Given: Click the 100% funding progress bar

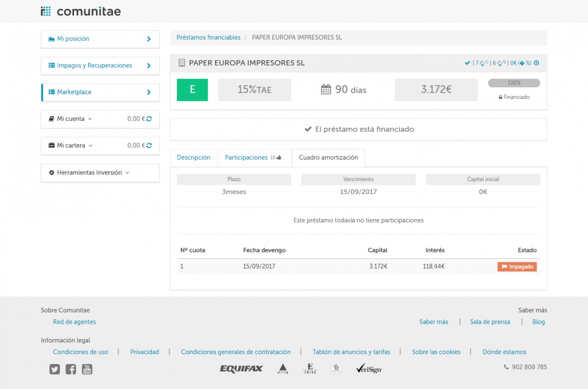Looking at the screenshot, I should point(514,83).
